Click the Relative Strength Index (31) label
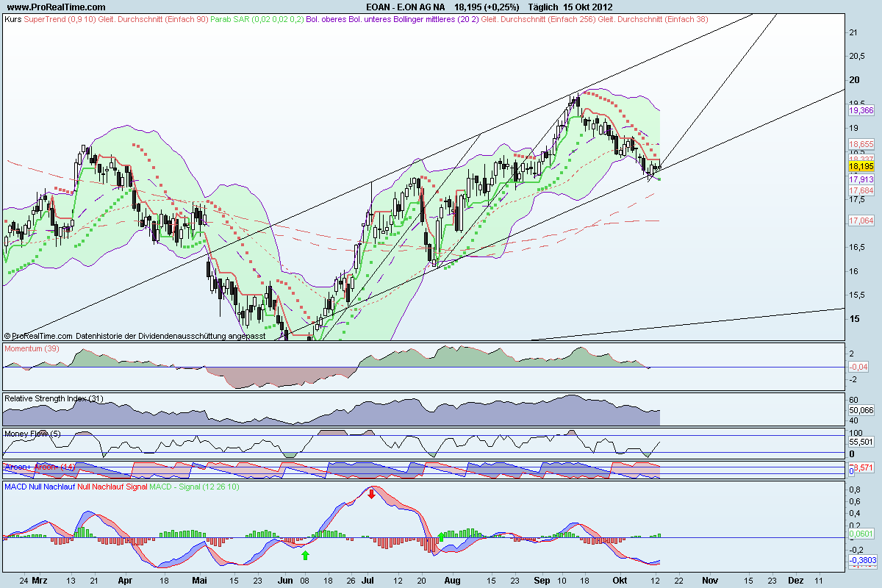 [x=52, y=398]
